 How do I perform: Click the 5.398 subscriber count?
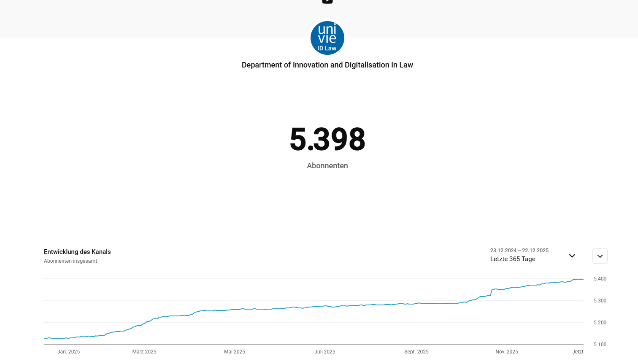pyautogui.click(x=327, y=139)
